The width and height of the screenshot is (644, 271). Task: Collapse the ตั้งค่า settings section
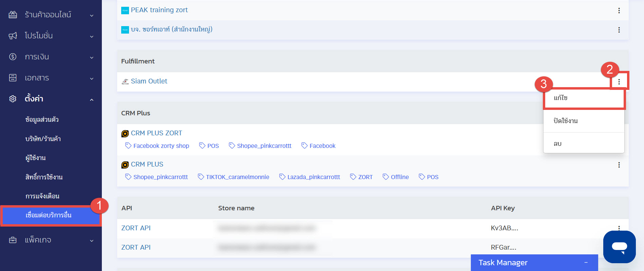click(x=92, y=99)
